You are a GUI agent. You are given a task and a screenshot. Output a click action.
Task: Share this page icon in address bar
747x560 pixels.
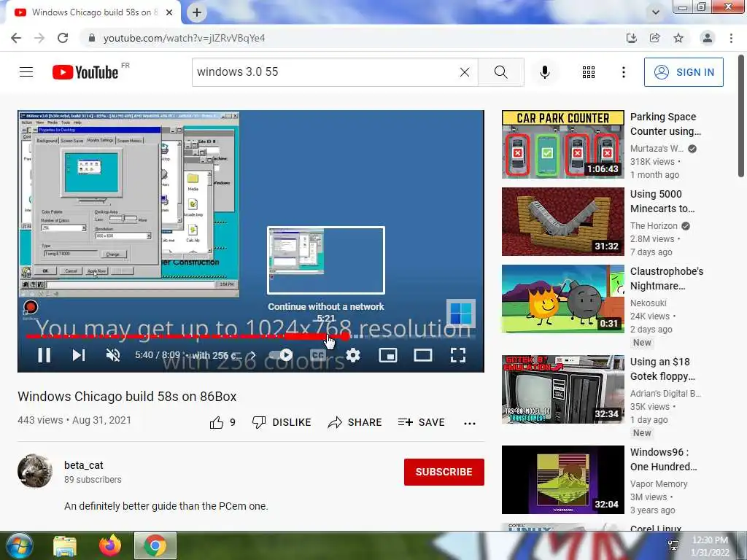[654, 38]
